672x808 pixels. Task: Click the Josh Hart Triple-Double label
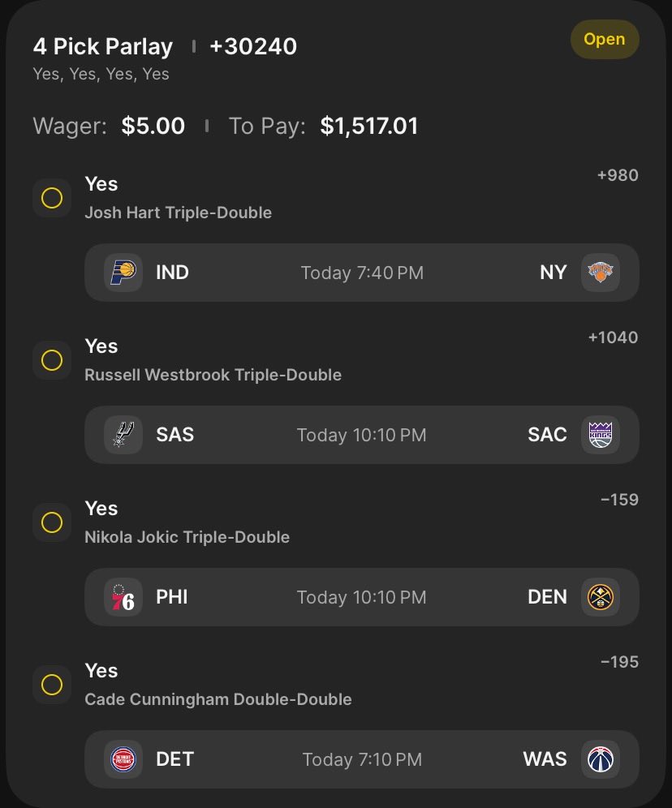pos(178,213)
